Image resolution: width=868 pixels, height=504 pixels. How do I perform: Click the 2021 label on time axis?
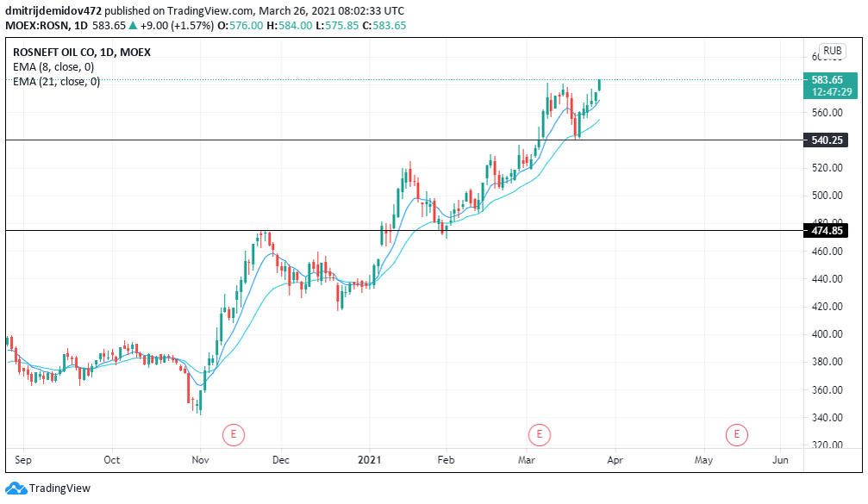click(x=369, y=460)
